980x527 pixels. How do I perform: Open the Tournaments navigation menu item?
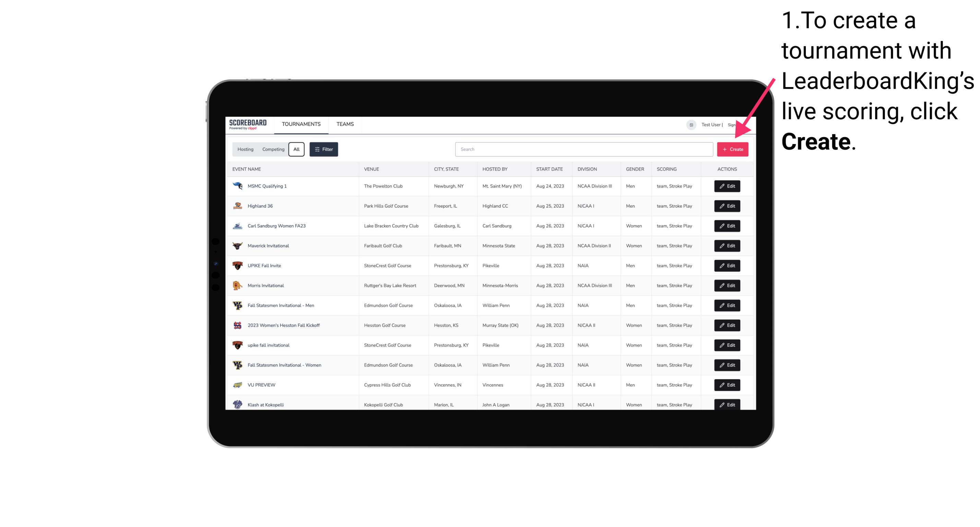coord(301,124)
